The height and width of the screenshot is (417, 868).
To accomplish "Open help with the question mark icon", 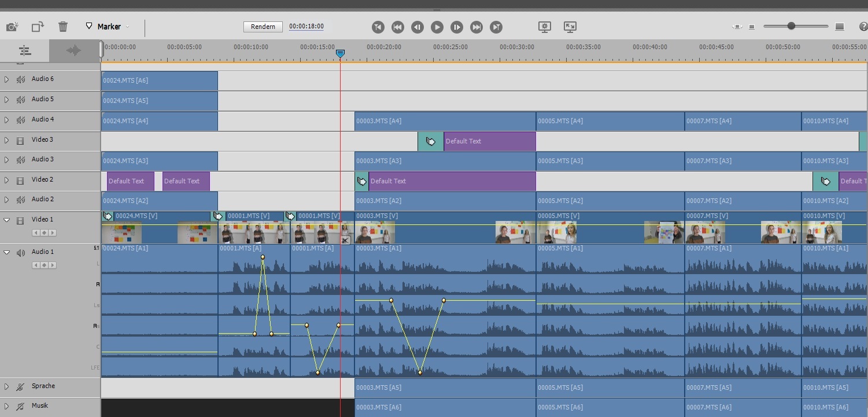I will click(x=863, y=27).
